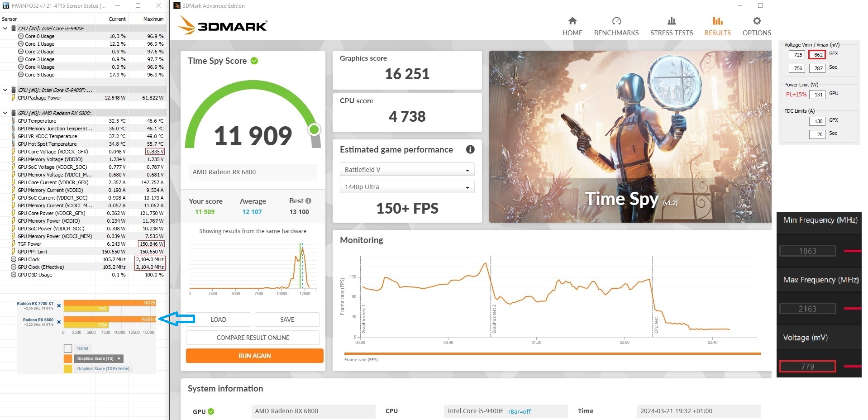Click lightning icon of GPU Core Voltage (VDDCR_GFX)
868x420 pixels.
click(x=13, y=152)
